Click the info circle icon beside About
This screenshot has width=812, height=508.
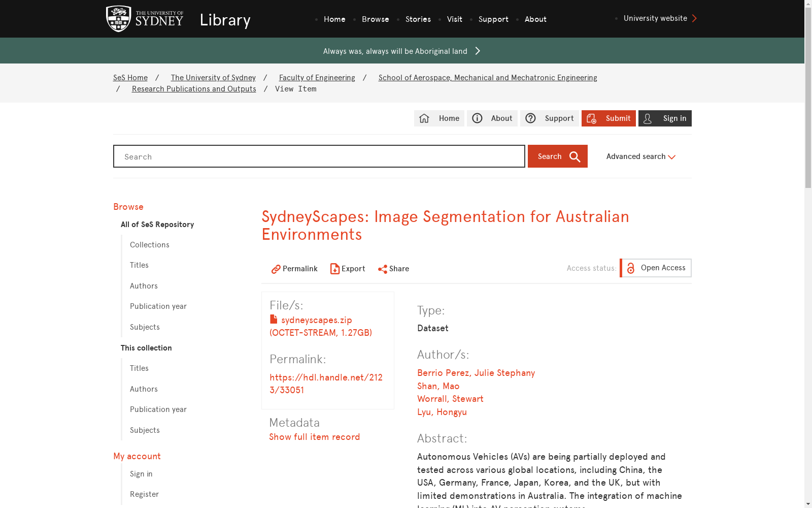click(477, 118)
